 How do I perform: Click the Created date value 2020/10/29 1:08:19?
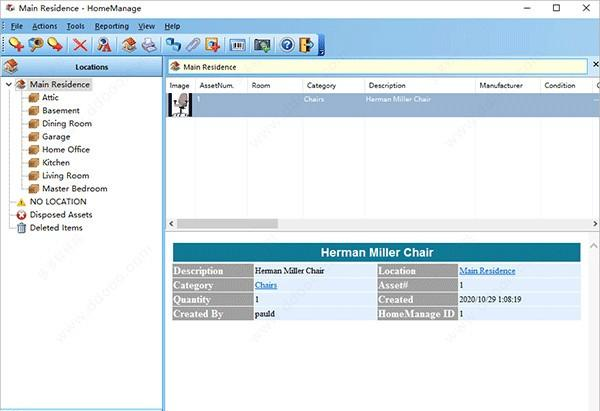(x=490, y=299)
